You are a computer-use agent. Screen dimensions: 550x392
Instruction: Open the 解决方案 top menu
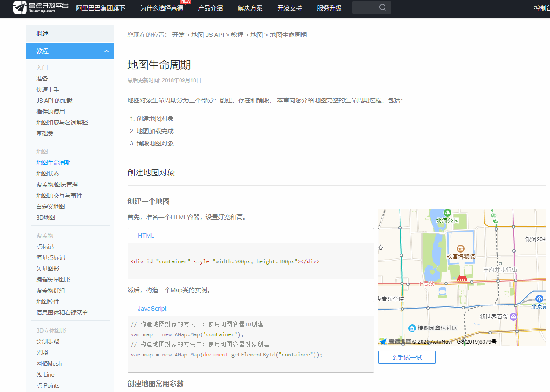250,8
